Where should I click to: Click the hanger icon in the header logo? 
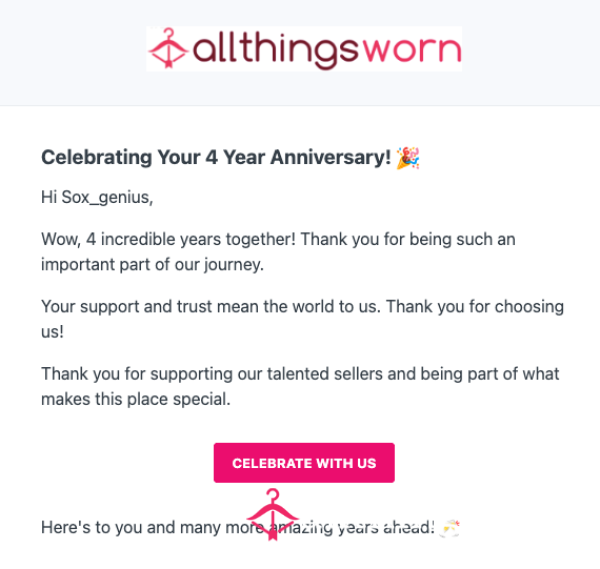pos(168,48)
